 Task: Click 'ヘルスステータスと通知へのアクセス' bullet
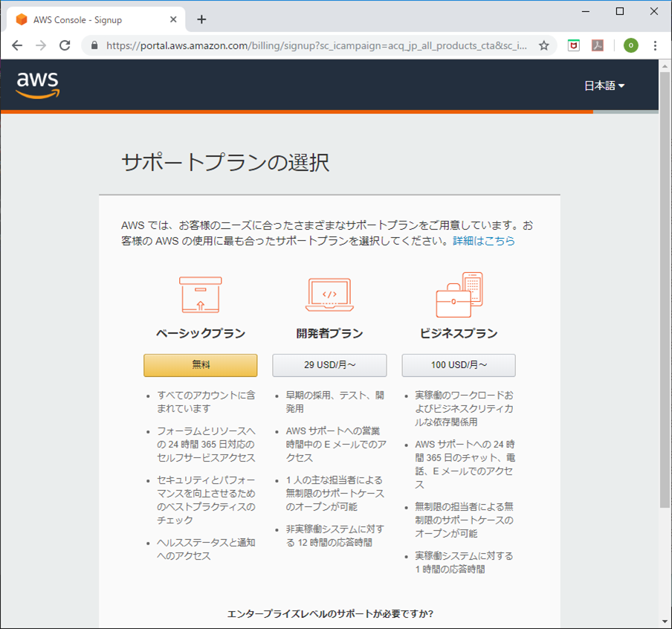tap(206, 549)
